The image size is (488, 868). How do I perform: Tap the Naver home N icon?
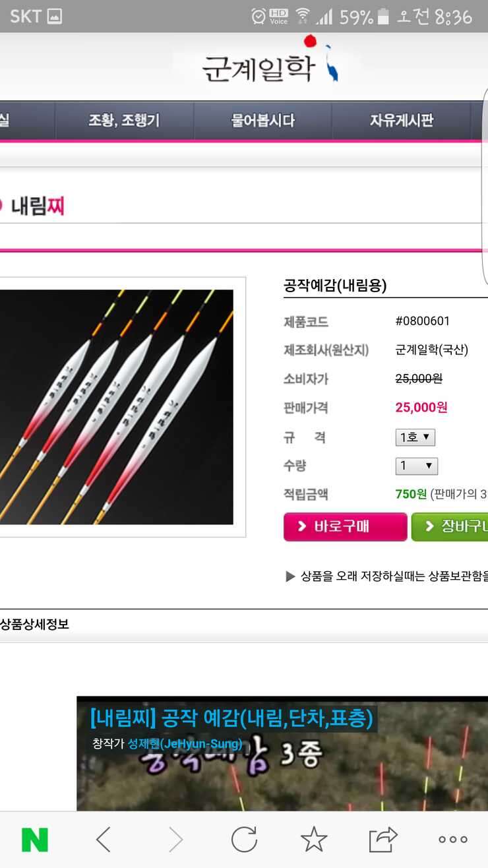click(x=35, y=840)
